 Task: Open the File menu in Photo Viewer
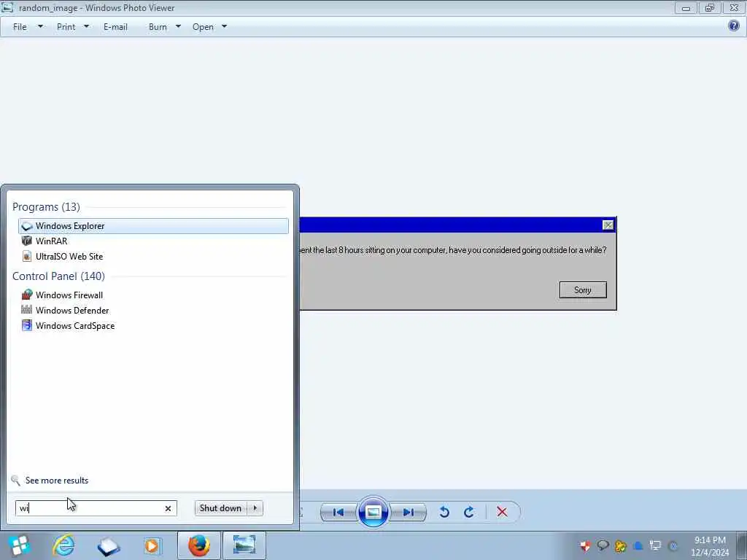pos(20,27)
